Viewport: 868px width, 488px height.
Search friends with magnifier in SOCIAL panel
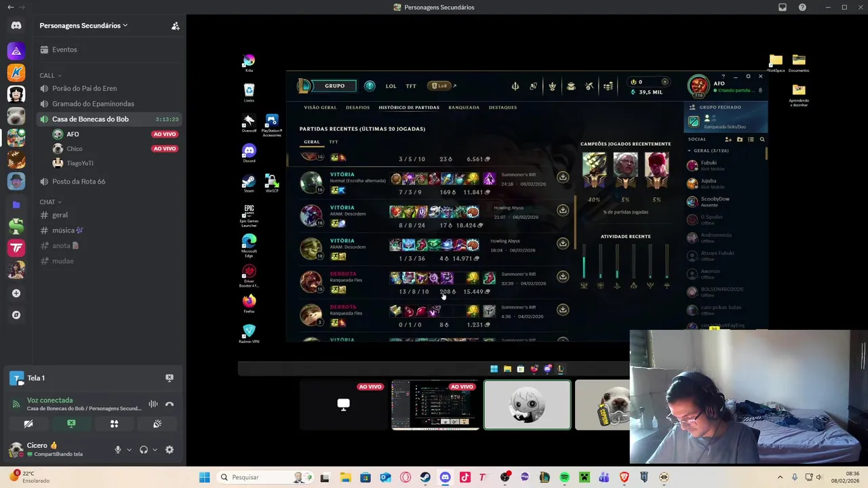point(762,140)
